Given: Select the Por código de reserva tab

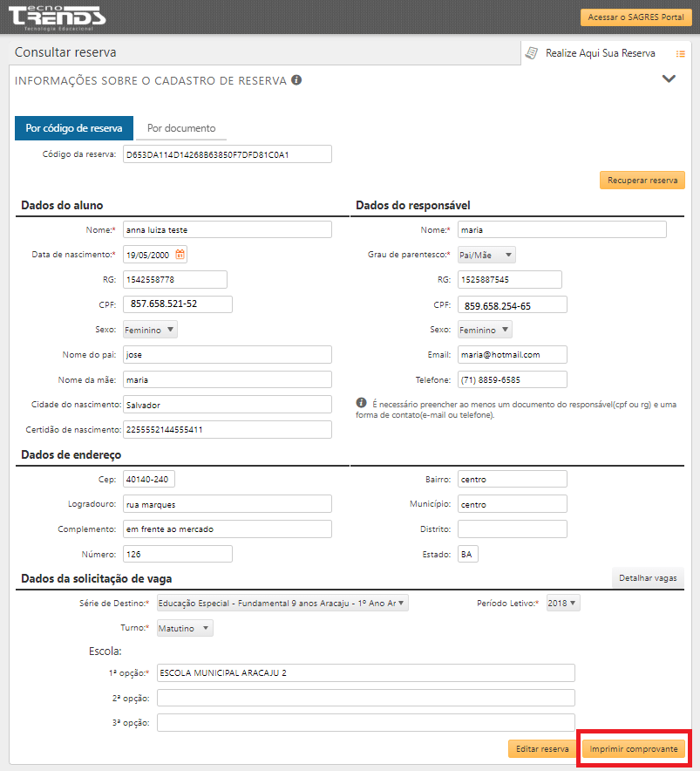Looking at the screenshot, I should (x=74, y=128).
